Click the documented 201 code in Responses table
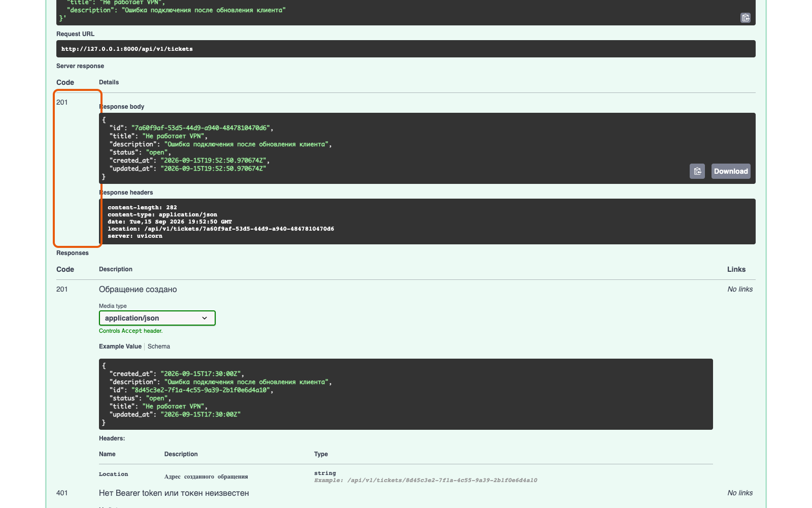The width and height of the screenshot is (812, 508). (x=62, y=289)
